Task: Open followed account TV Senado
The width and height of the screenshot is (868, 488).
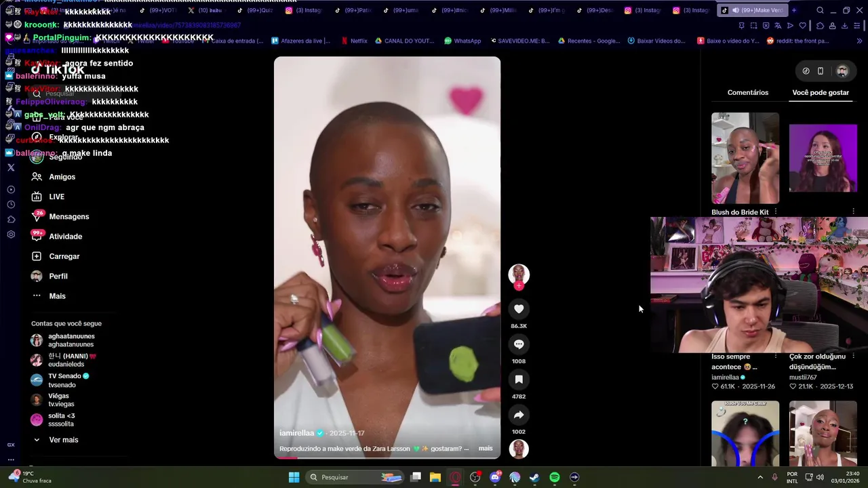Action: point(60,380)
